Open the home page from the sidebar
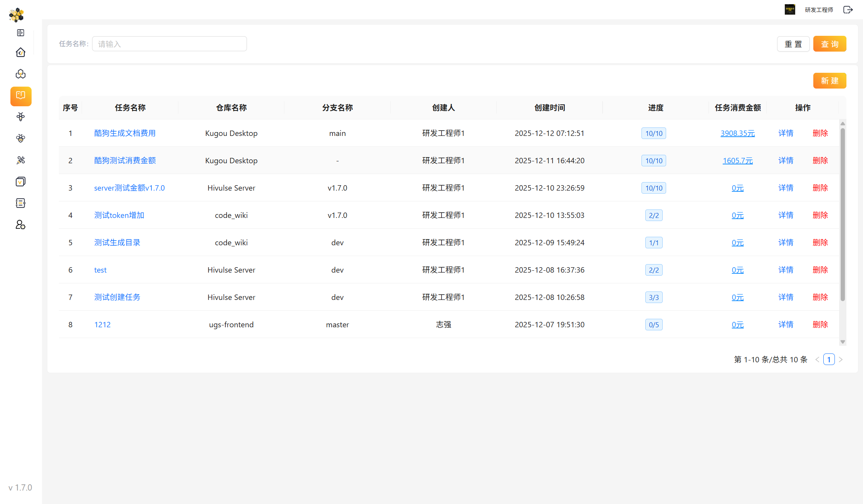Image resolution: width=863 pixels, height=504 pixels. pyautogui.click(x=20, y=52)
